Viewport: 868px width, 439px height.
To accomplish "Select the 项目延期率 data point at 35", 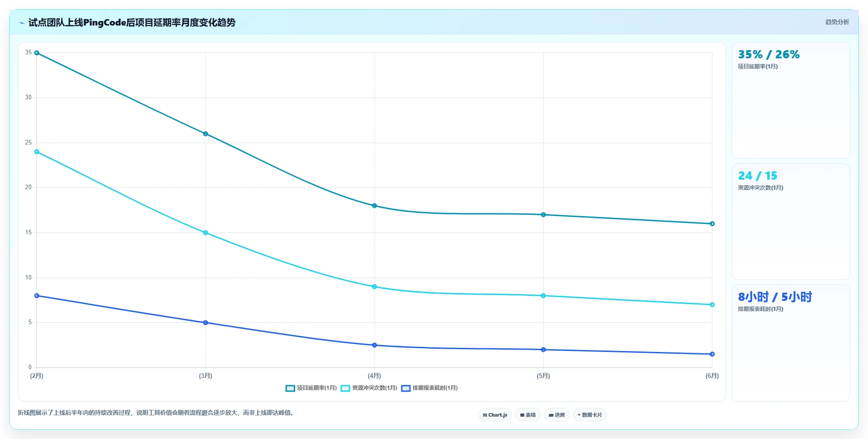I will click(x=37, y=53).
